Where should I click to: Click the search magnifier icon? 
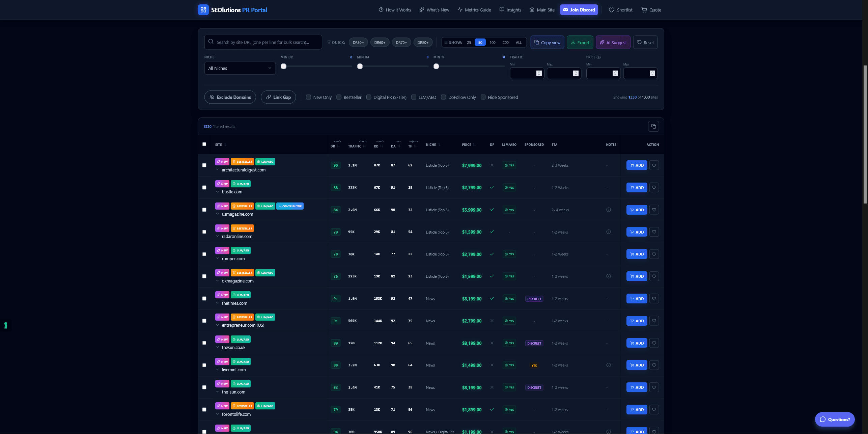click(x=211, y=42)
